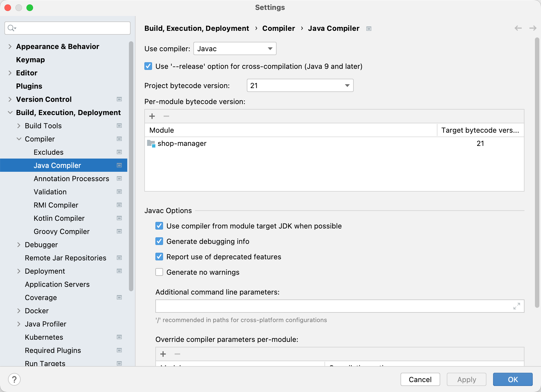541x392 pixels.
Task: Open the Use compiler Javac dropdown
Action: tap(235, 49)
